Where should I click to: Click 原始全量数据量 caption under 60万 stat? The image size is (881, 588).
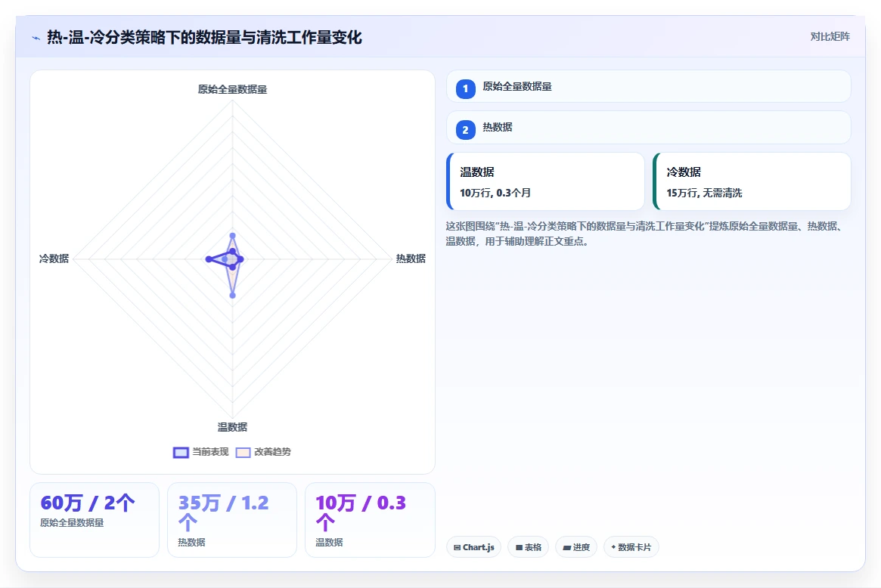pos(72,523)
